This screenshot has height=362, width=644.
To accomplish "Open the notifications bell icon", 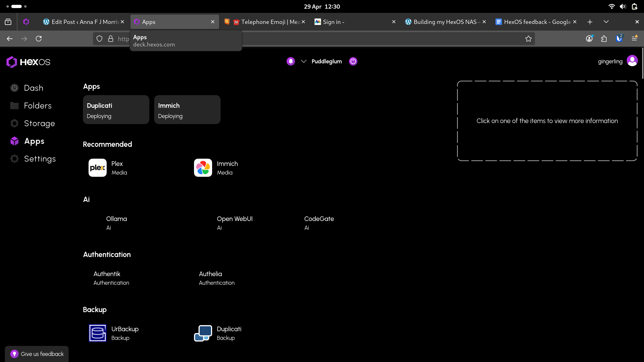I will [290, 61].
